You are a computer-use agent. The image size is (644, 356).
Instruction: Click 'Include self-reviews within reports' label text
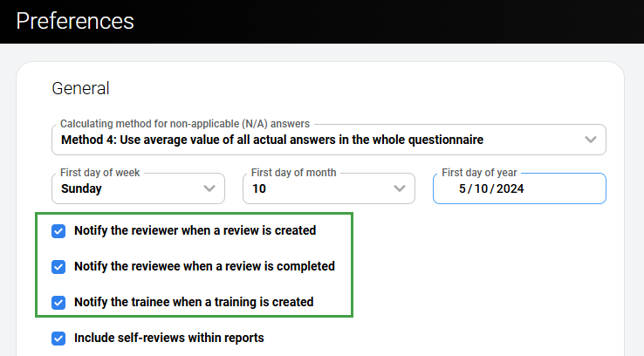click(x=168, y=338)
